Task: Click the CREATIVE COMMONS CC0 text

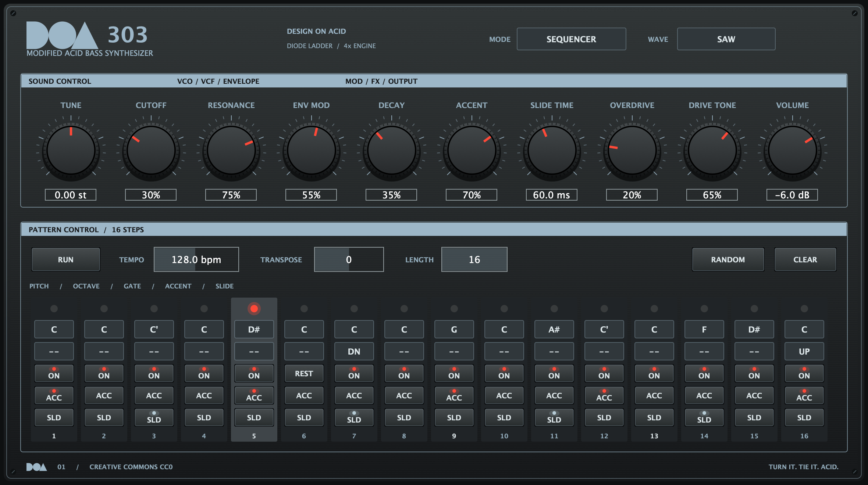Action: point(131,467)
